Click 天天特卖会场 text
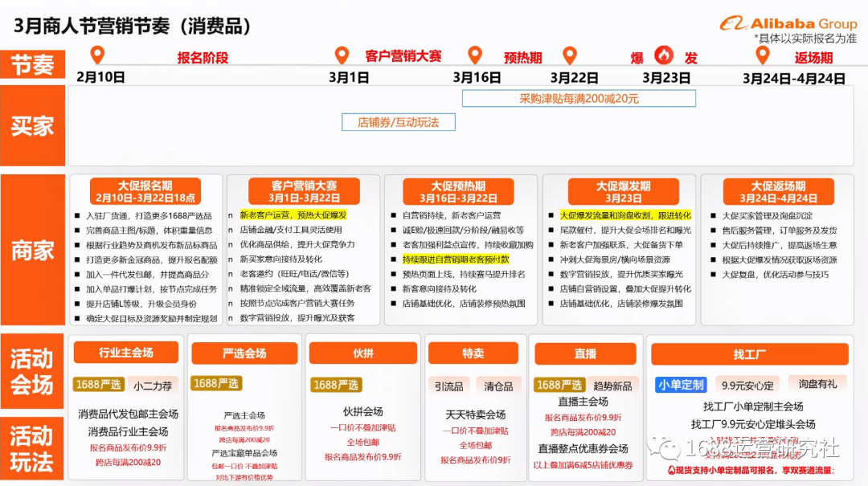Image resolution: width=868 pixels, height=486 pixels. (x=476, y=414)
